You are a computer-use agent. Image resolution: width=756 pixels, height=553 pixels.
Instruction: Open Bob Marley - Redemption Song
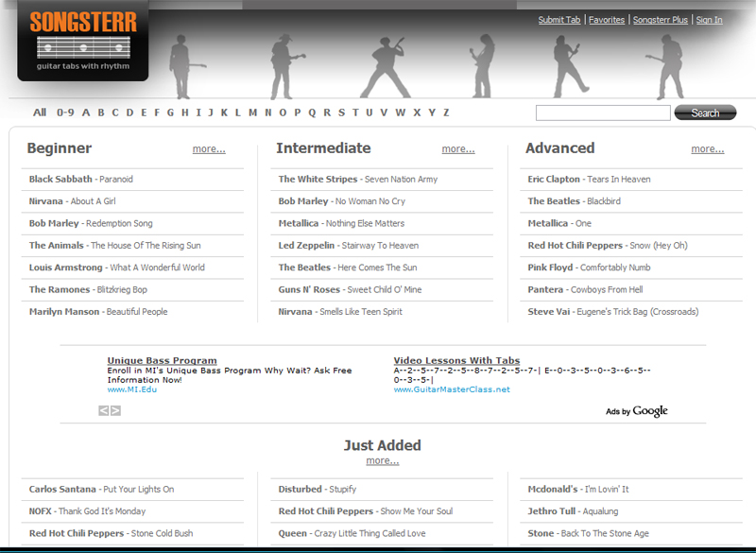point(91,224)
